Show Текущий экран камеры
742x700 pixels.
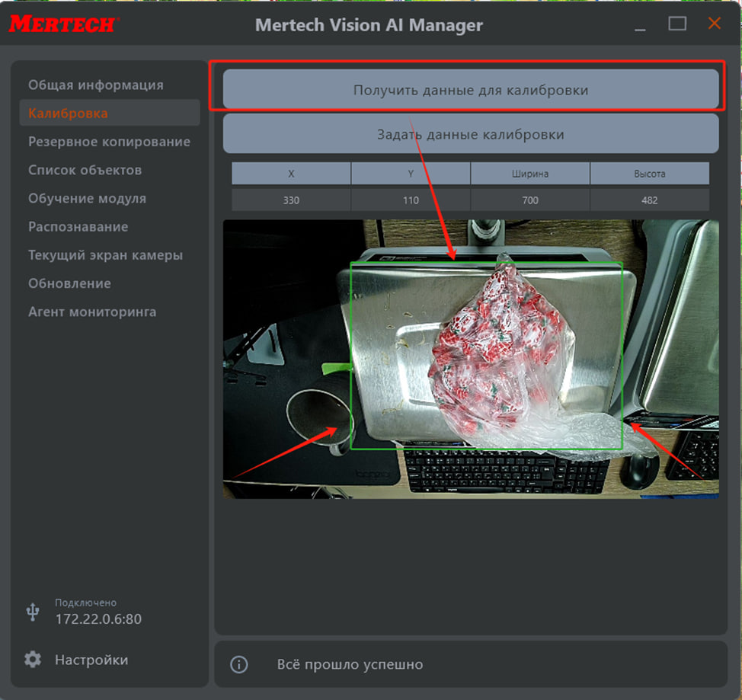coord(105,255)
